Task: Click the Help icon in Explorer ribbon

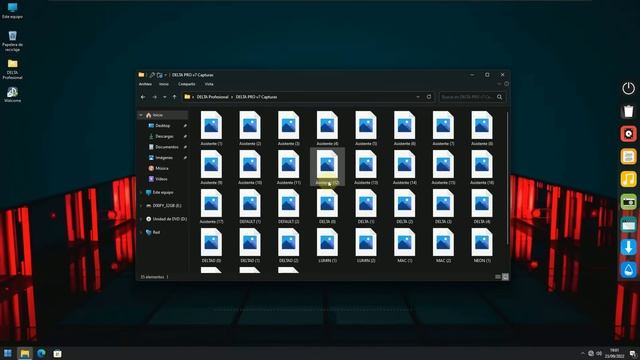Action: [506, 84]
